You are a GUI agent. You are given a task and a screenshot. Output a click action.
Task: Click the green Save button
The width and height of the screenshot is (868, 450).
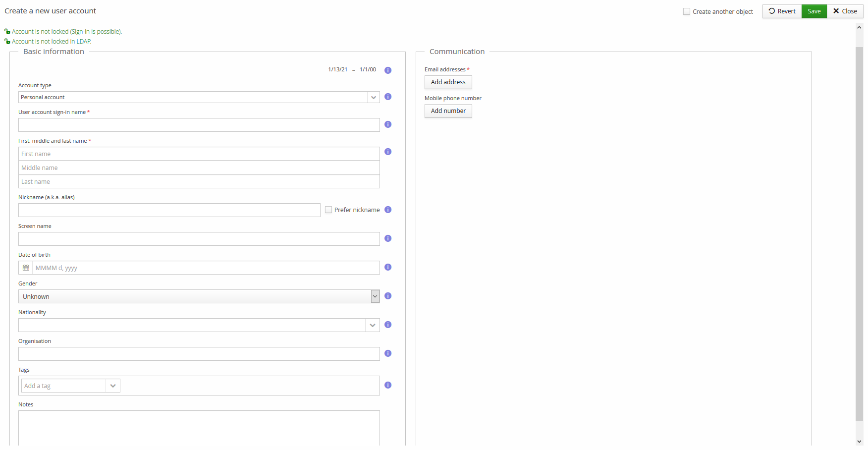tap(814, 11)
